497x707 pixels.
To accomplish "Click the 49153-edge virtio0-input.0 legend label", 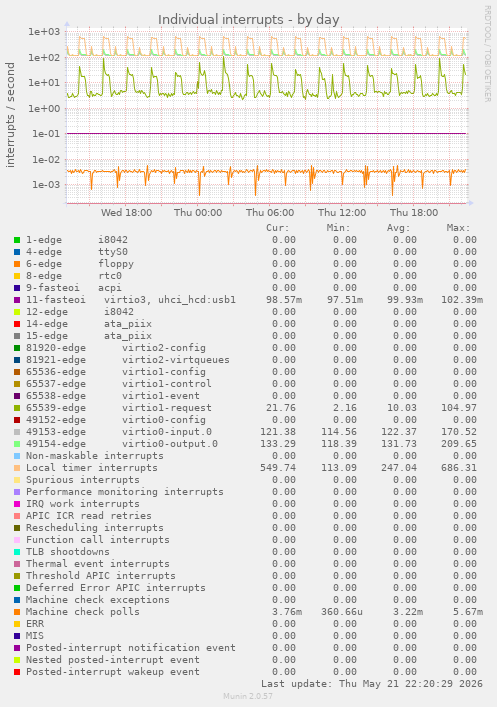I will 119,432.
